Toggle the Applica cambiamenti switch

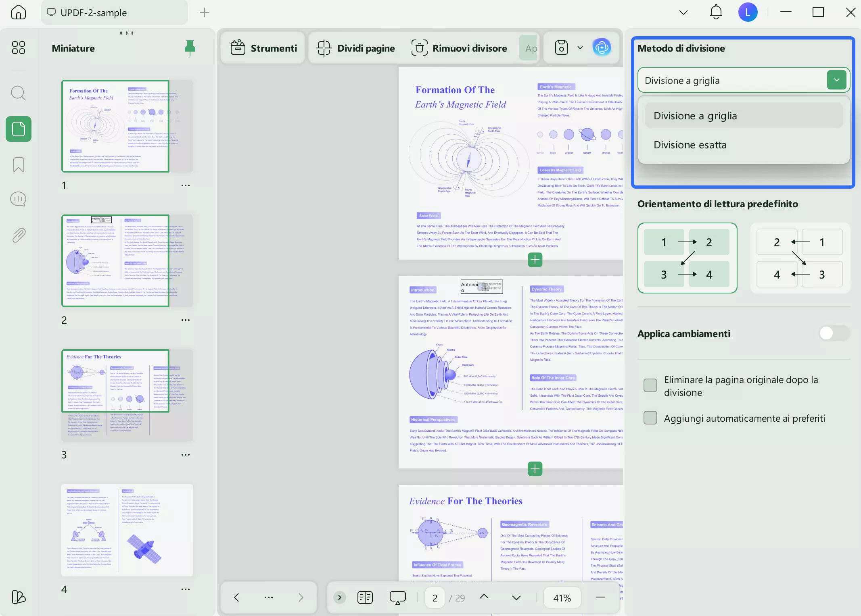point(834,333)
